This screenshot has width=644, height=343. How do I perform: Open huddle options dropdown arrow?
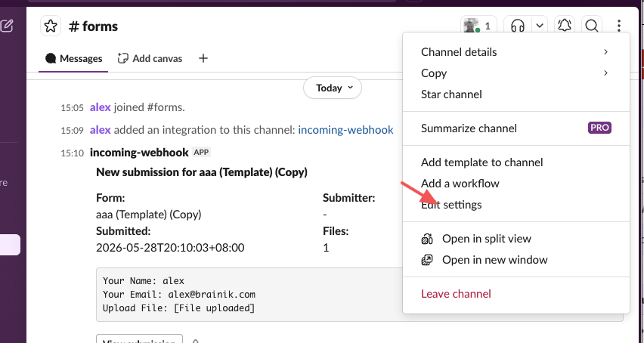tap(540, 26)
